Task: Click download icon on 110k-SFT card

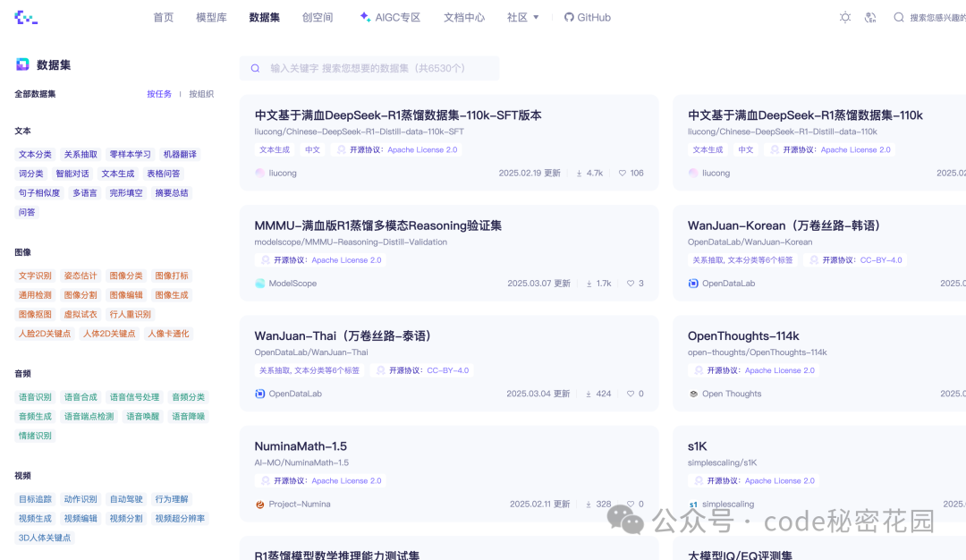Action: (579, 174)
